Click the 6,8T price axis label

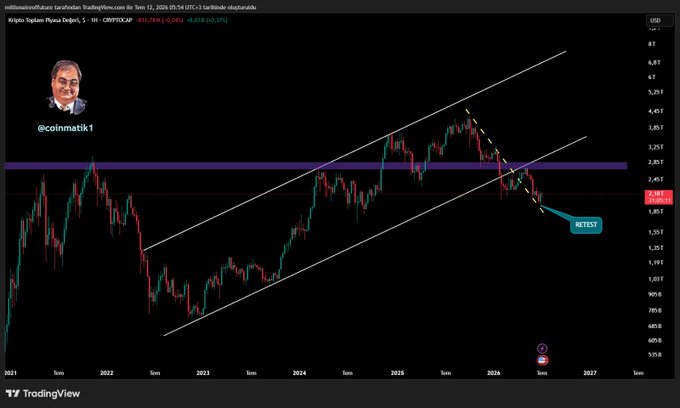tap(654, 62)
